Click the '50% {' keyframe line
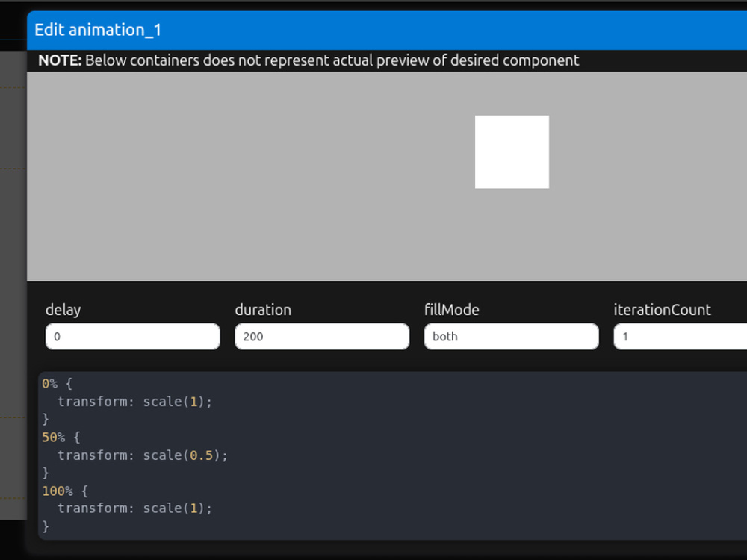The width and height of the screenshot is (747, 560). pyautogui.click(x=61, y=437)
